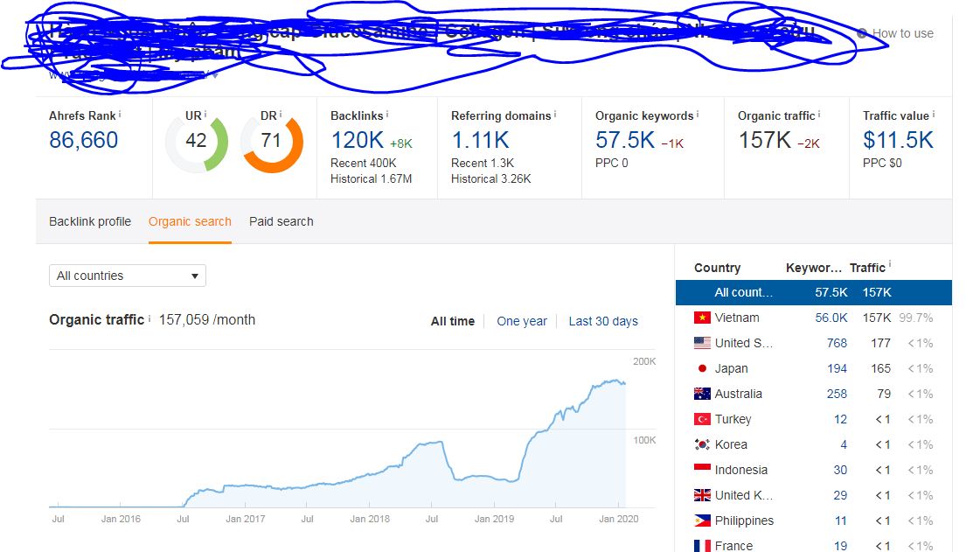
Task: Click Historical 1.67M backlinks text
Action: tap(372, 178)
